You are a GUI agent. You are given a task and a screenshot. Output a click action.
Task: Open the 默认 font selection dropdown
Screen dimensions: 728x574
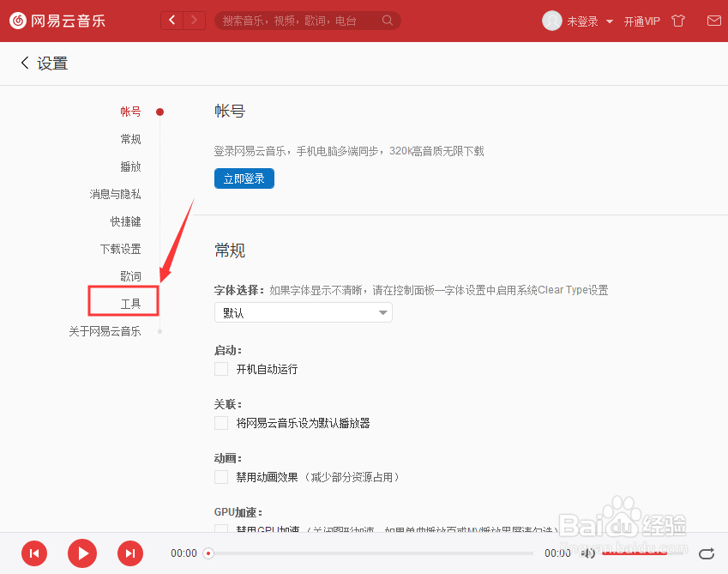304,312
